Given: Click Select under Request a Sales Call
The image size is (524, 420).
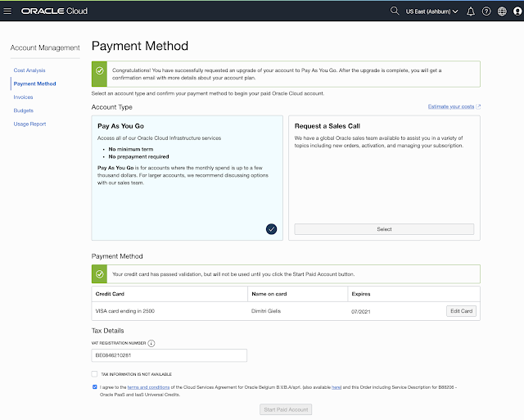Looking at the screenshot, I should pyautogui.click(x=384, y=229).
